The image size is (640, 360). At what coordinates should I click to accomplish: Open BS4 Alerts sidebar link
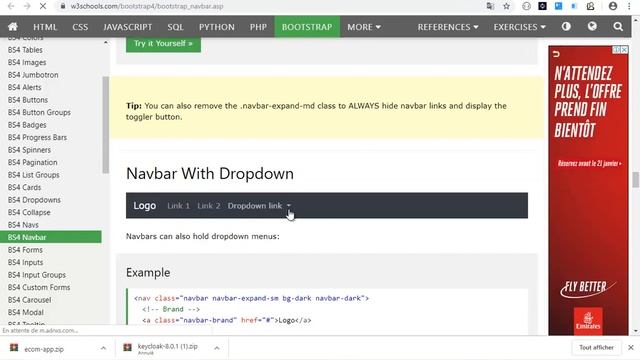(x=24, y=87)
